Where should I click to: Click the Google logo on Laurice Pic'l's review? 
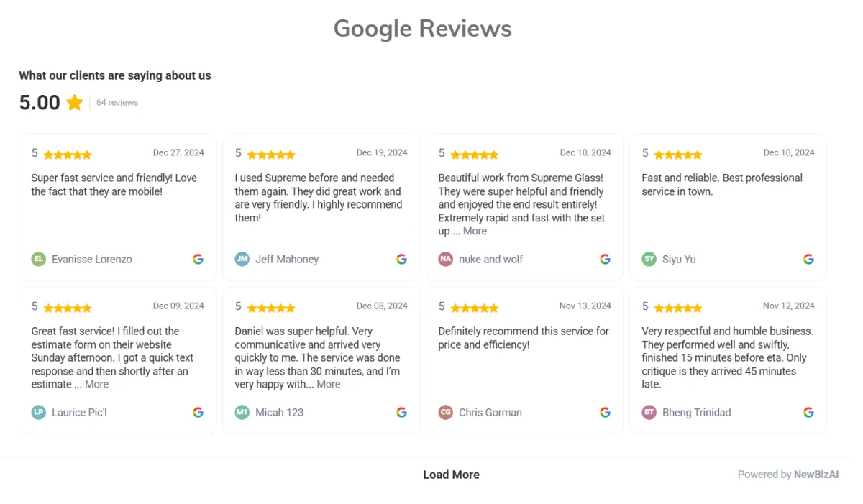[198, 412]
